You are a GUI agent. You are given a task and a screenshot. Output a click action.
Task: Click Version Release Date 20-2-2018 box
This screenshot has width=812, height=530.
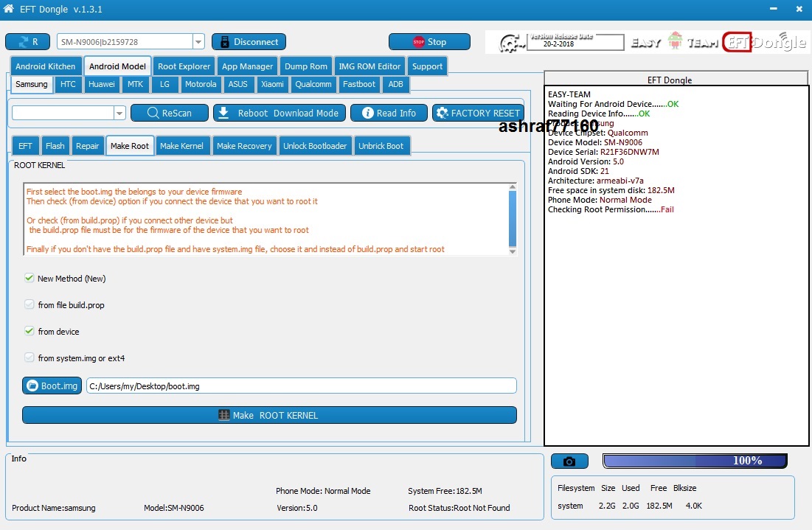pos(575,42)
